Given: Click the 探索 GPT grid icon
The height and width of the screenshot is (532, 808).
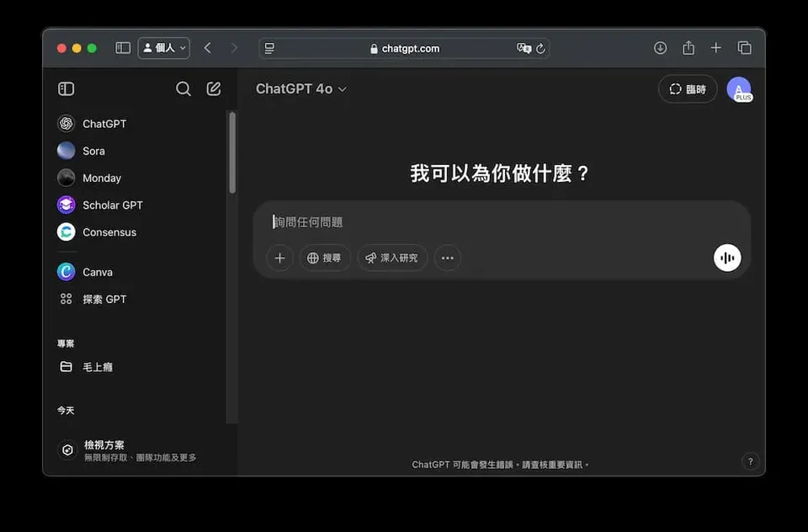Looking at the screenshot, I should (x=66, y=299).
